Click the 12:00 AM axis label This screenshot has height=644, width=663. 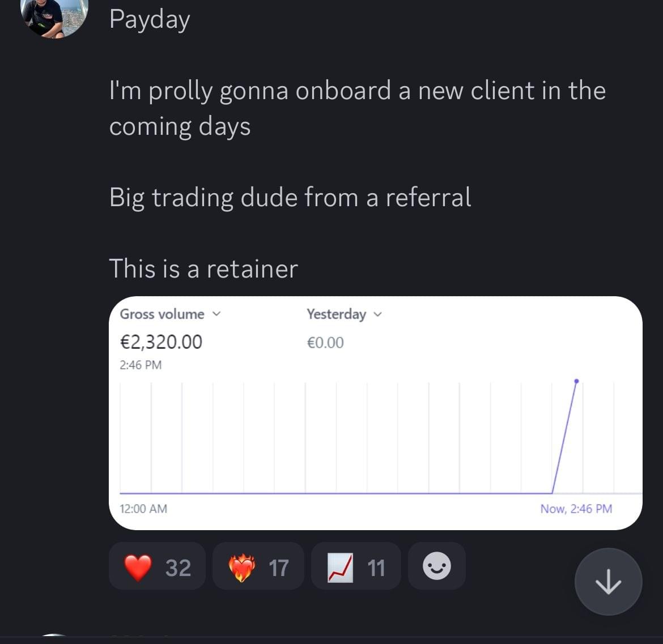tap(143, 509)
